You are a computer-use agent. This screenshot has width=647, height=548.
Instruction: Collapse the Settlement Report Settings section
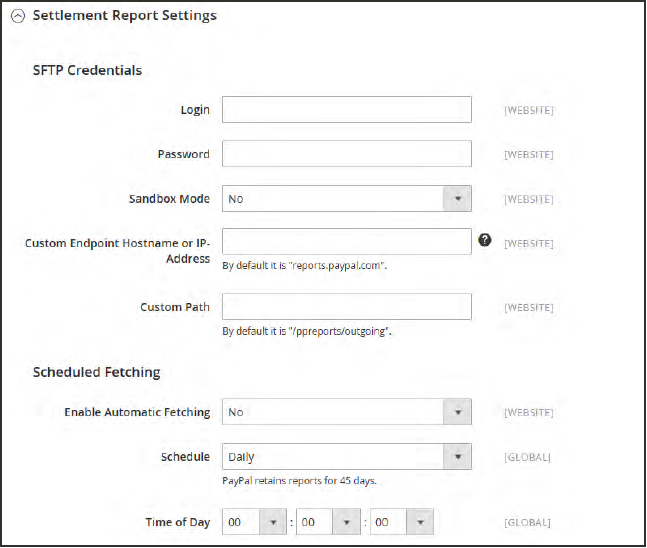19,16
